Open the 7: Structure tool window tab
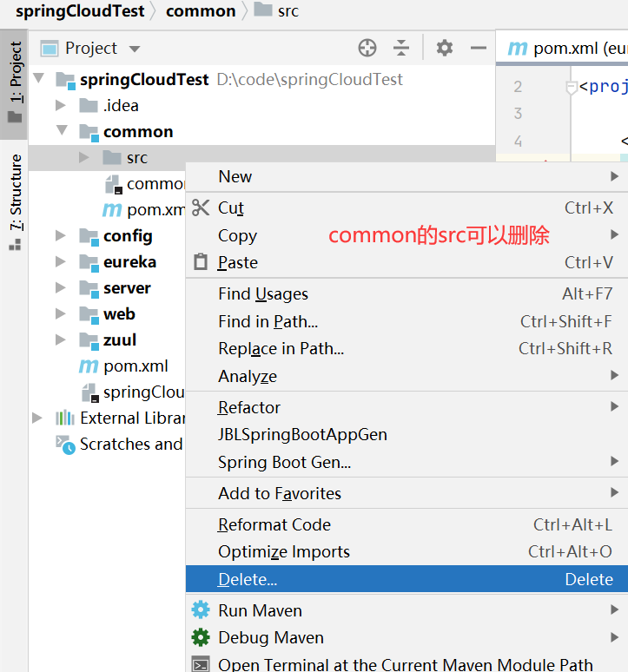628x672 pixels. point(14,201)
